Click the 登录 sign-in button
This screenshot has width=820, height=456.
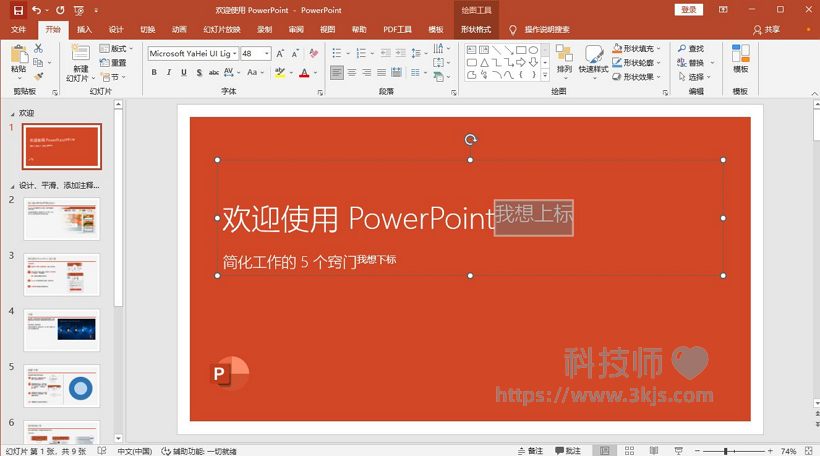click(689, 9)
